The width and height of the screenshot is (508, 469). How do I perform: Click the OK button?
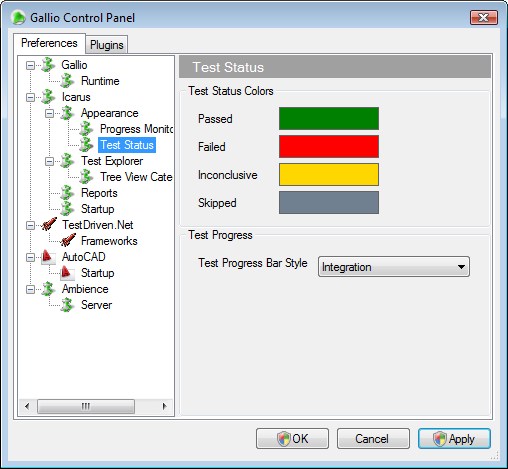click(x=292, y=439)
